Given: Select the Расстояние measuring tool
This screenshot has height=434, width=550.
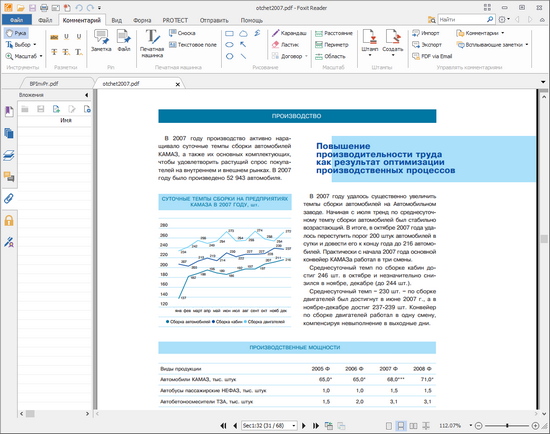Looking at the screenshot, I should (x=334, y=33).
